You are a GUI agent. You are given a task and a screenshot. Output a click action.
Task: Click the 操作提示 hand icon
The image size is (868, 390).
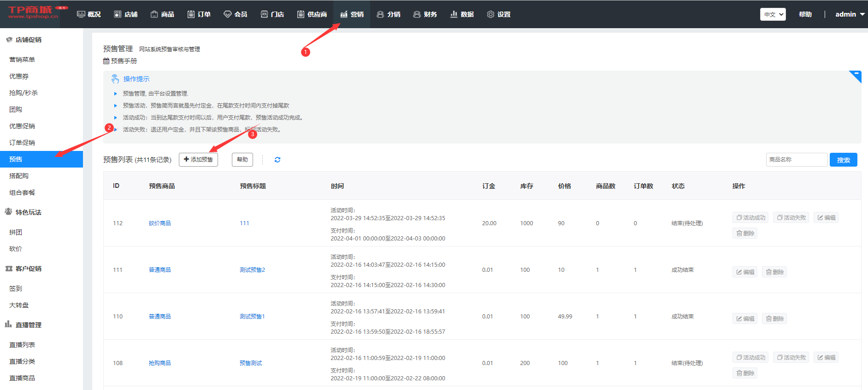[115, 79]
